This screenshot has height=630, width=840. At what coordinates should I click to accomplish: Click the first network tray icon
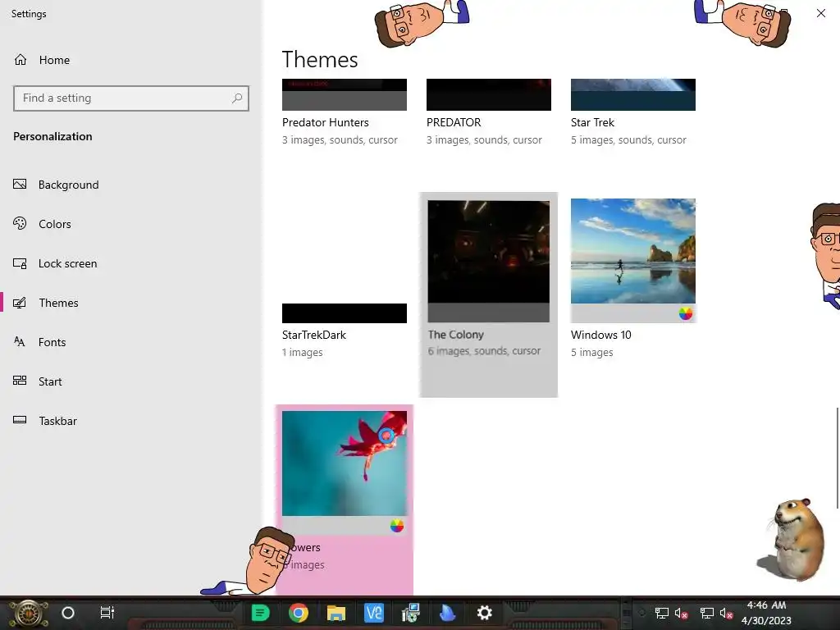[x=662, y=614]
